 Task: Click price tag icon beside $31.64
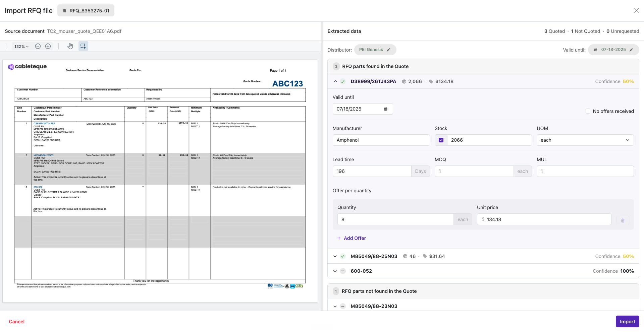(x=425, y=256)
